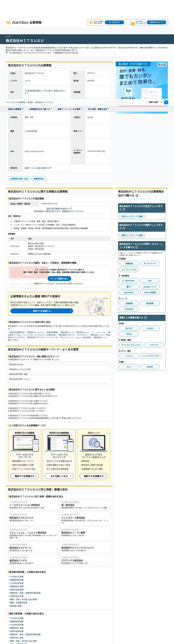Click 風評チェックワードで検索 button

[132, 235]
